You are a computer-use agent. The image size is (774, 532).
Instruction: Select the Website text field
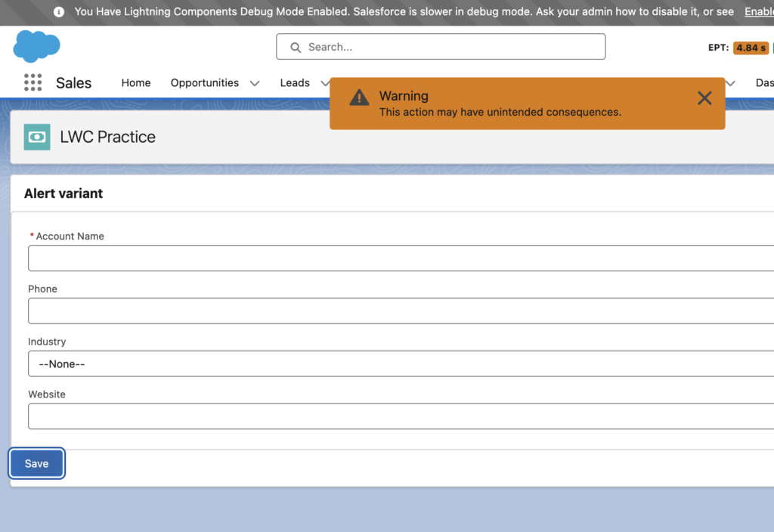401,416
